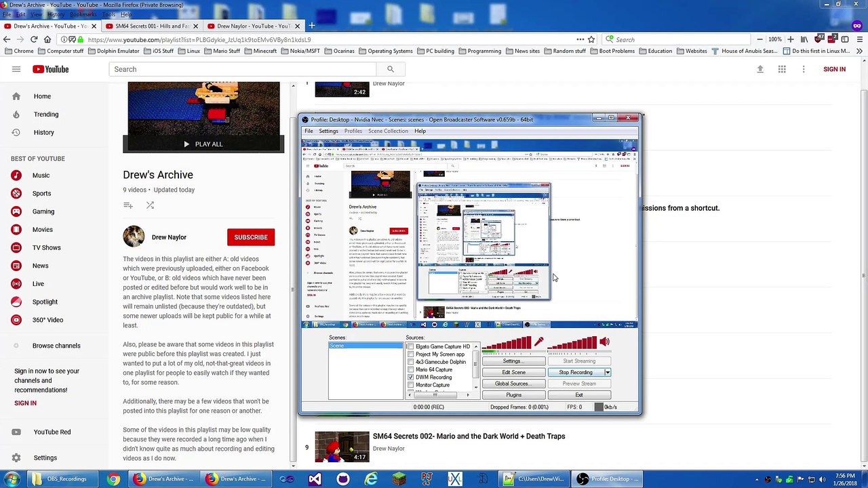Image resolution: width=868 pixels, height=488 pixels.
Task: Open Internet Explorer from the taskbar
Action: 371,479
